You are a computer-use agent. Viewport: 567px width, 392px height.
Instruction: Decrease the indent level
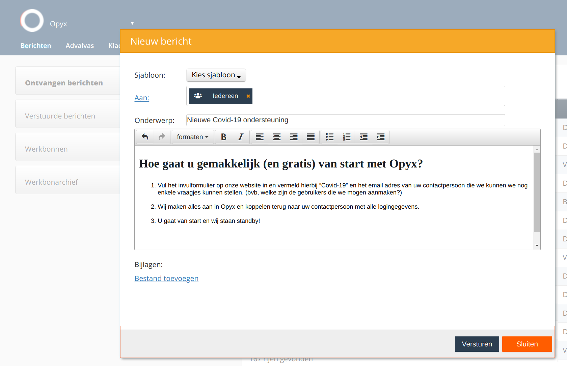363,137
